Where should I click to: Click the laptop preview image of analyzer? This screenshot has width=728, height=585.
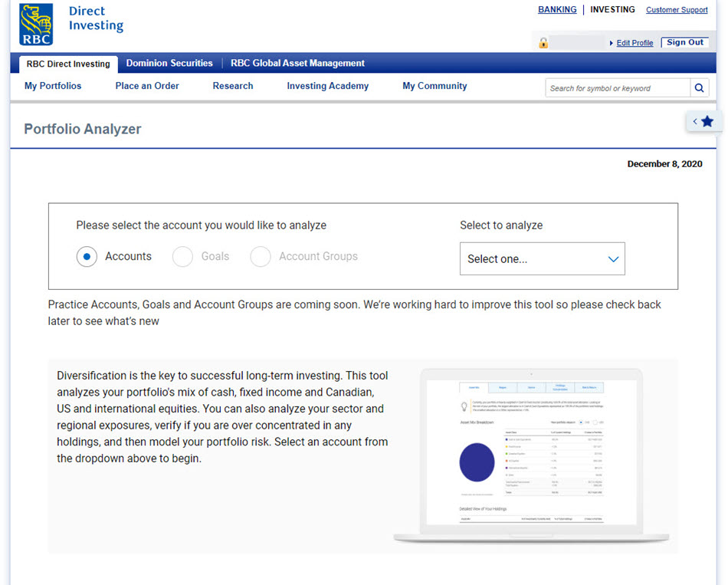(531, 455)
